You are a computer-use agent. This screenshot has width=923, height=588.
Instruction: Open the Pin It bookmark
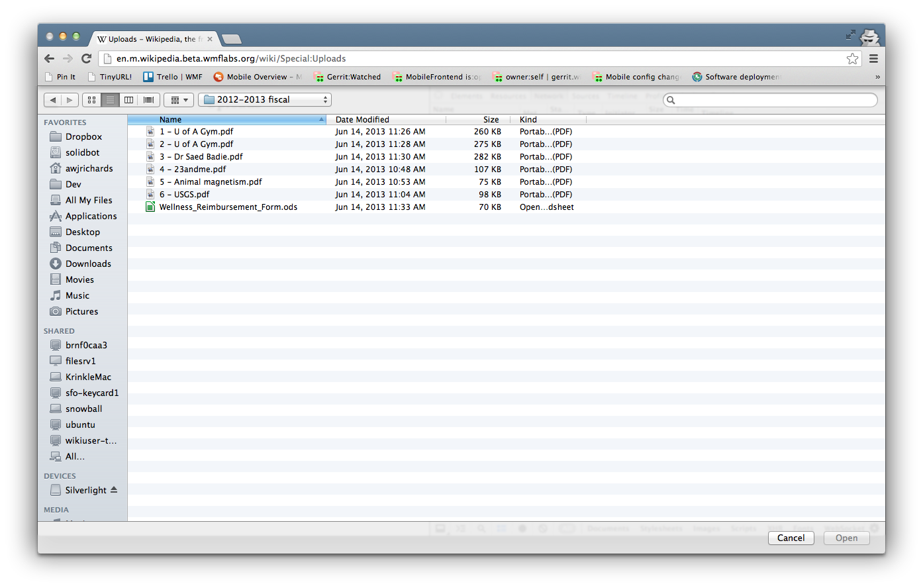pyautogui.click(x=60, y=77)
